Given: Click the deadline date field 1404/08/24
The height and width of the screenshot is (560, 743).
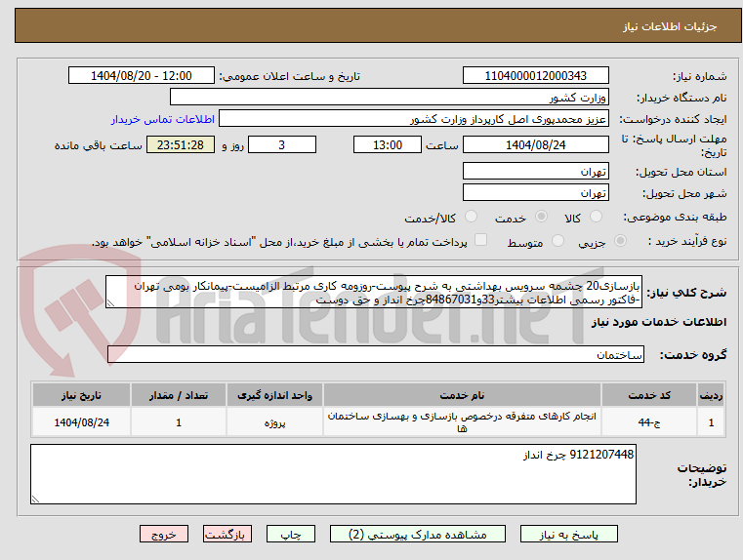Looking at the screenshot, I should click(x=535, y=144).
